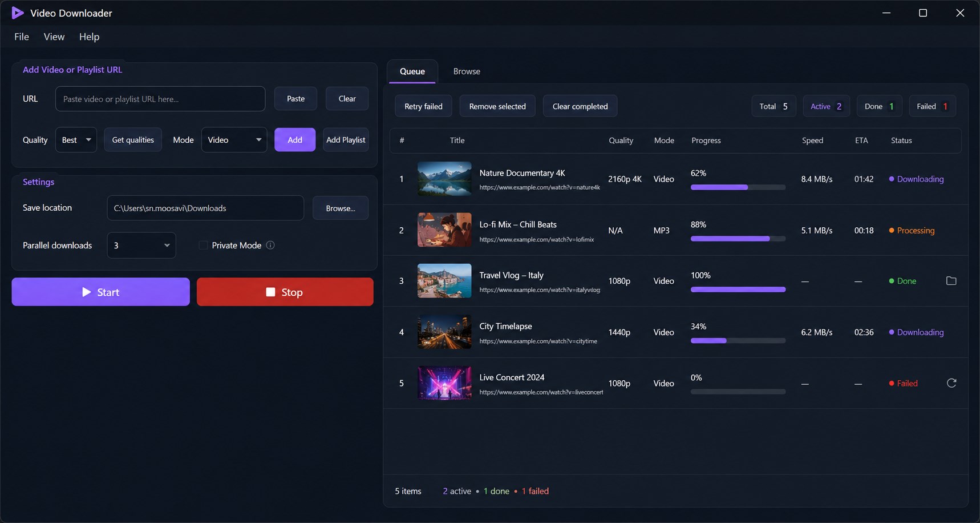Filter by the Active 2 counter
Screen dimensions: 980x523
coord(826,106)
